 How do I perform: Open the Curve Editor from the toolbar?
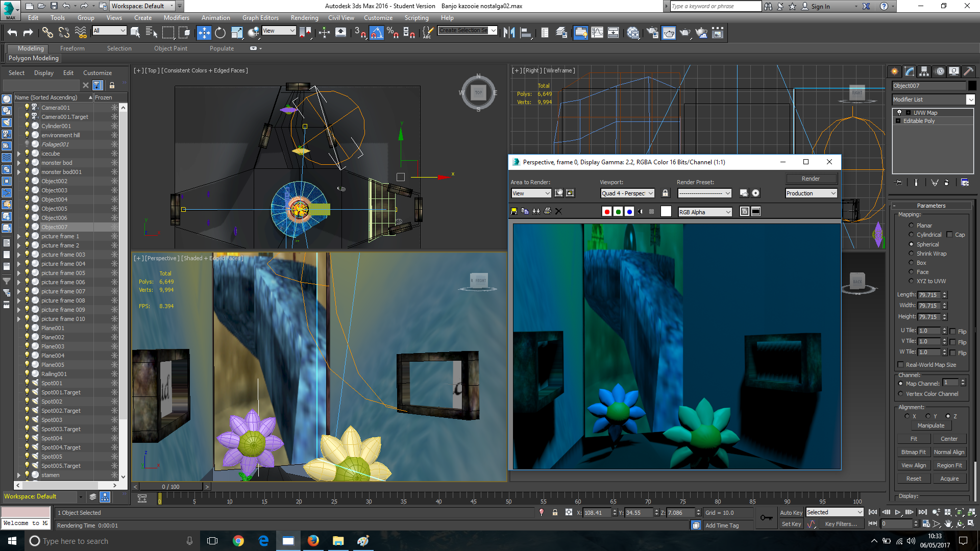(x=597, y=32)
